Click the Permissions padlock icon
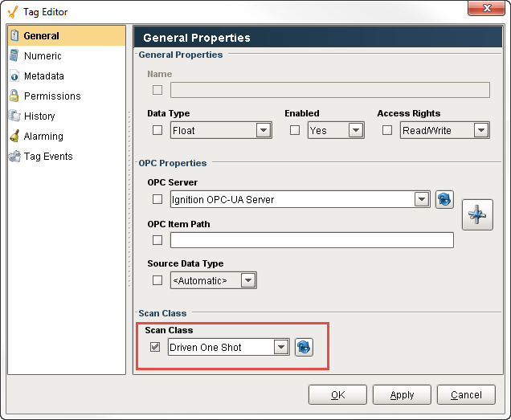Image resolution: width=511 pixels, height=420 pixels. (14, 96)
